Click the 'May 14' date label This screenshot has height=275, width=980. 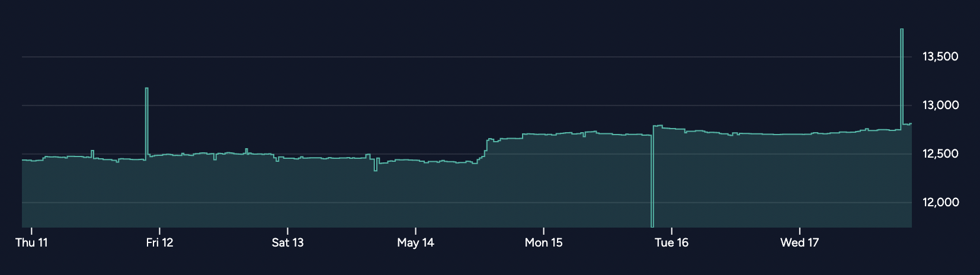pyautogui.click(x=415, y=242)
